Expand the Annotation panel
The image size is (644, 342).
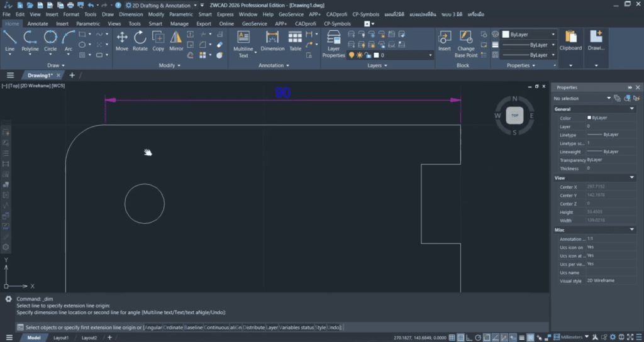[x=274, y=65]
